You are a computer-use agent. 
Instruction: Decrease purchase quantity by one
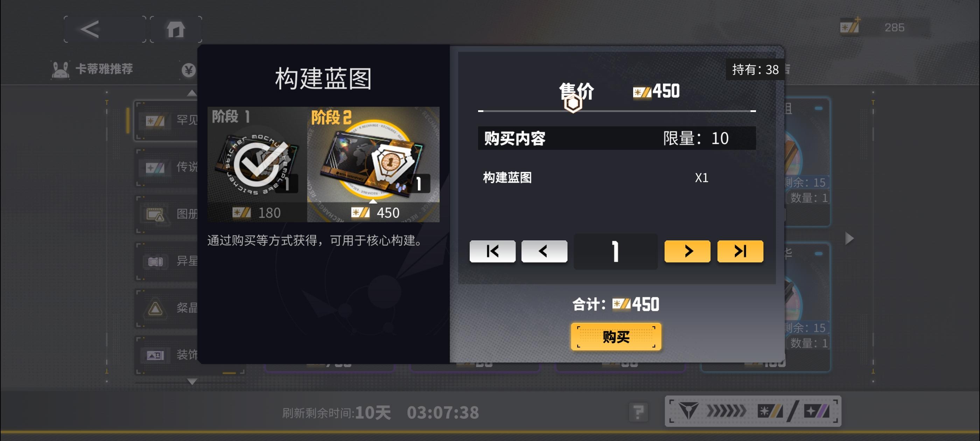[x=544, y=251]
